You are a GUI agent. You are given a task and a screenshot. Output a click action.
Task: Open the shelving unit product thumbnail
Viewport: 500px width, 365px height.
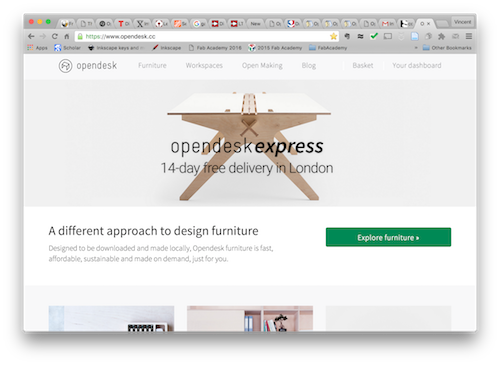[x=250, y=319]
